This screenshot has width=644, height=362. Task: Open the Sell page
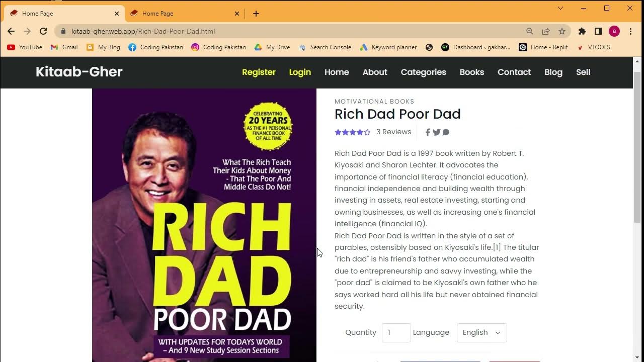click(x=583, y=72)
